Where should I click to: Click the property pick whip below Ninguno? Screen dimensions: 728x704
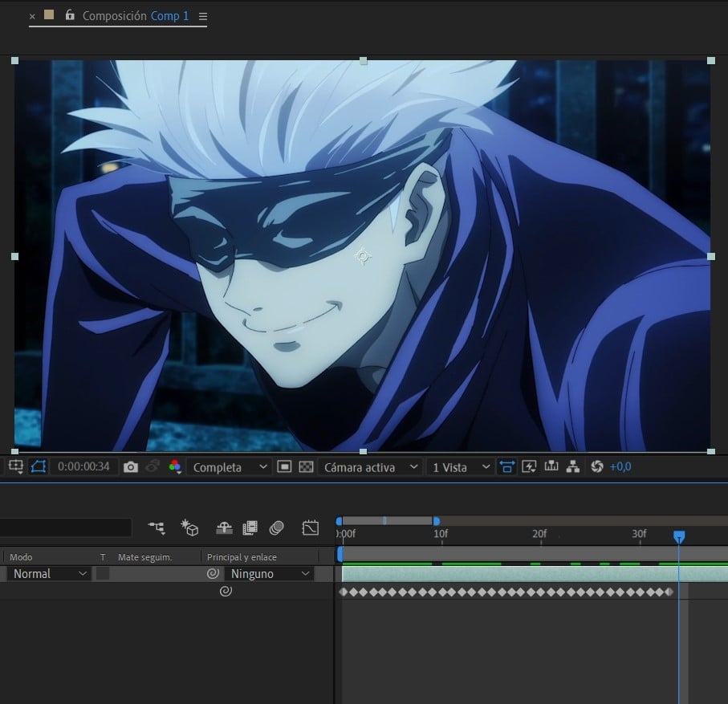[226, 591]
